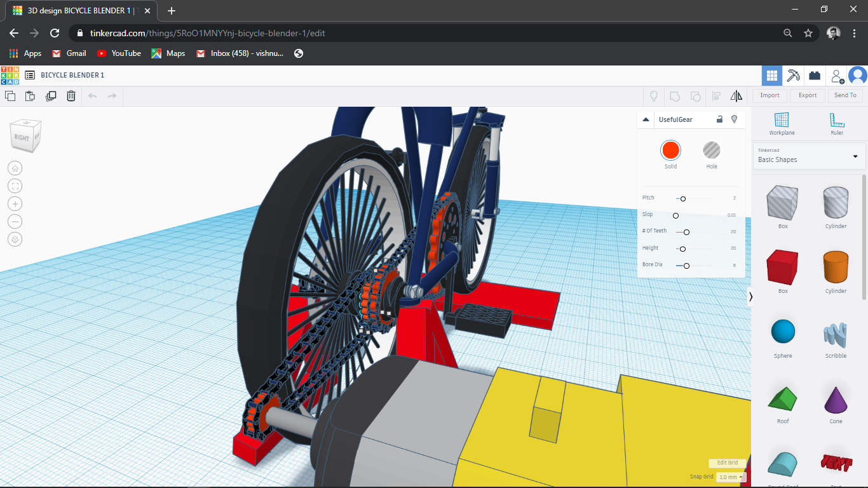Open the Gmail bookmark
Screen dimensions: 868x488
[x=69, y=53]
